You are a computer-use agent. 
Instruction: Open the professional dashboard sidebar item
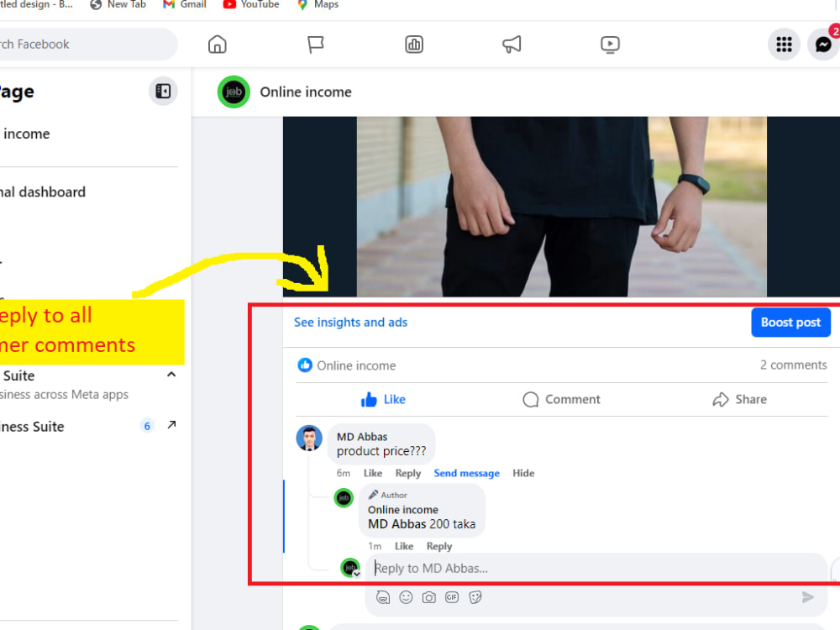(42, 192)
